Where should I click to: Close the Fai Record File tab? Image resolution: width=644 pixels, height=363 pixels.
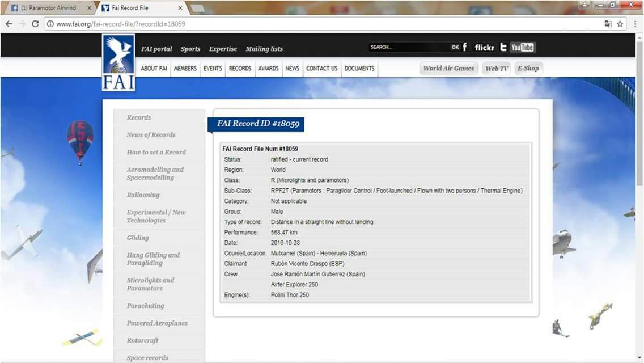click(x=180, y=8)
